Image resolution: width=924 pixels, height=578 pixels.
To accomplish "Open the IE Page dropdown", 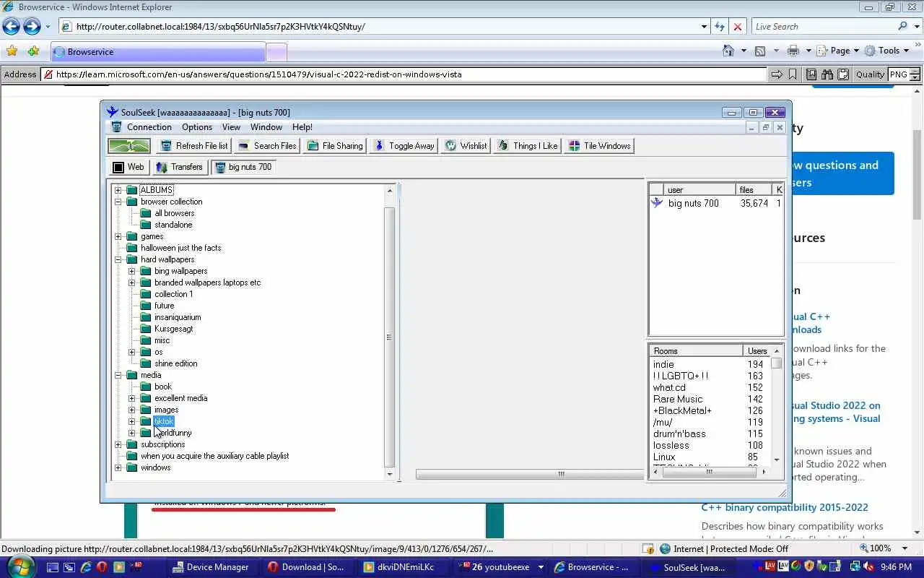I will pos(838,51).
